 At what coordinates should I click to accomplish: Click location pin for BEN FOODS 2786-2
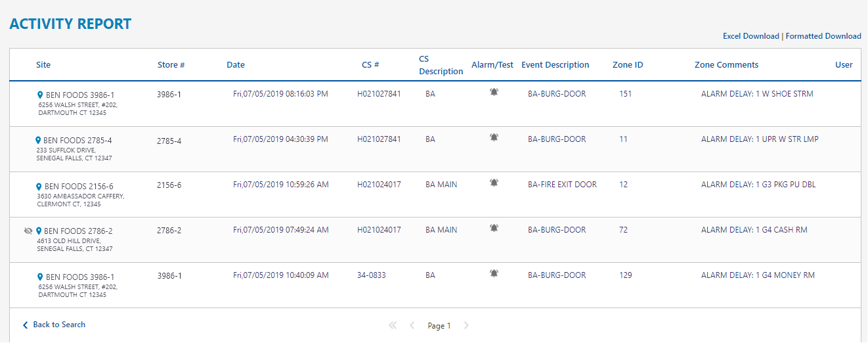pos(39,231)
